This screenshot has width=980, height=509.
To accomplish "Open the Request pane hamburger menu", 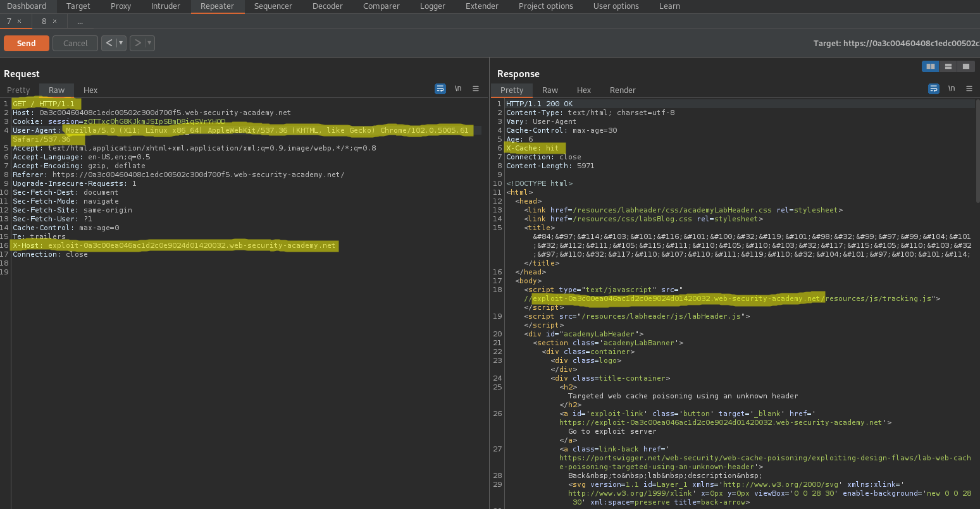I will (x=476, y=89).
